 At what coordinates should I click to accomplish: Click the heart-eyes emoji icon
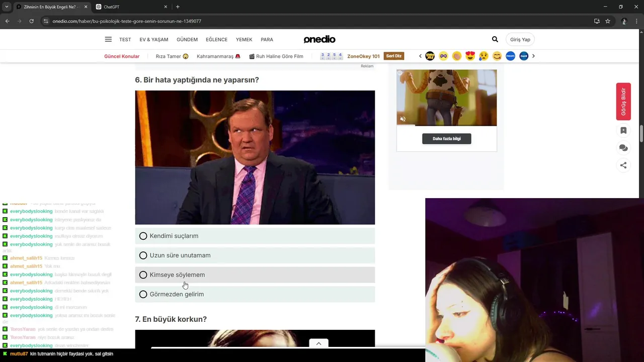[470, 56]
